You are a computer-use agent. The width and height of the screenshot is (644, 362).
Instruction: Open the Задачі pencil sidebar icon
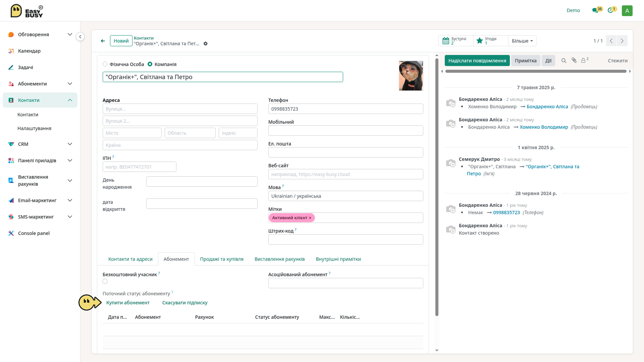coord(11,67)
